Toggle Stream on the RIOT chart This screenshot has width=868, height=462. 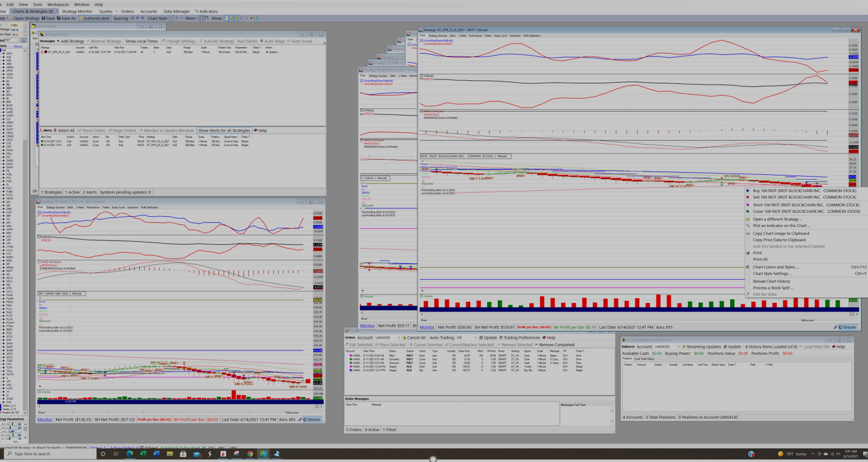(848, 327)
